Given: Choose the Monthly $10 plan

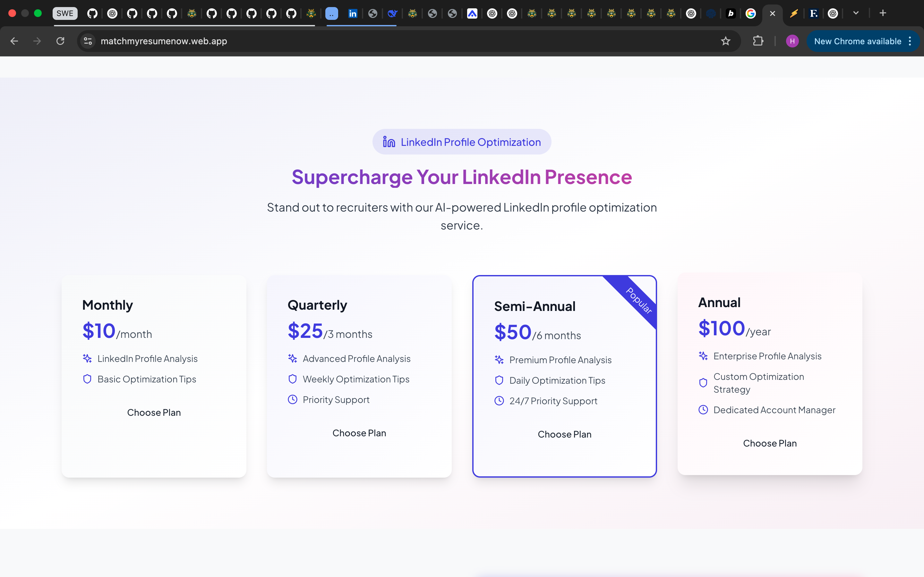Looking at the screenshot, I should [x=154, y=413].
